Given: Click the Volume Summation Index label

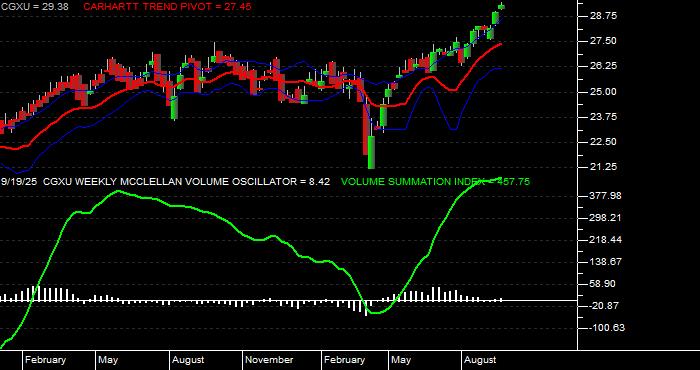Looking at the screenshot, I should pos(435,182).
